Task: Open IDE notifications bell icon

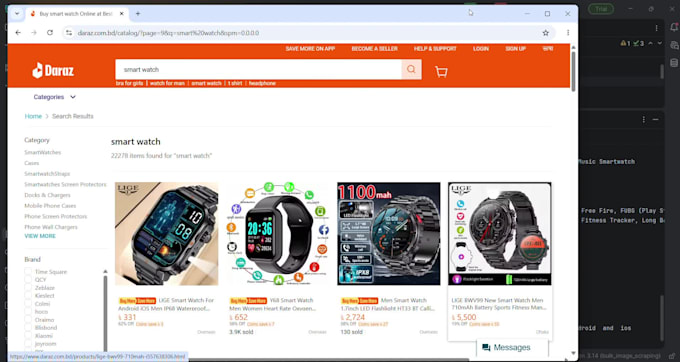Action: click(674, 28)
